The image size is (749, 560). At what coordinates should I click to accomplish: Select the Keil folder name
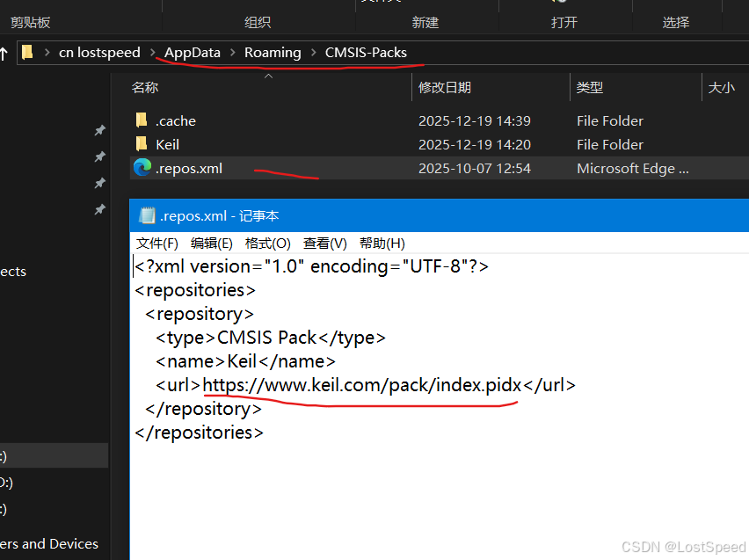167,144
